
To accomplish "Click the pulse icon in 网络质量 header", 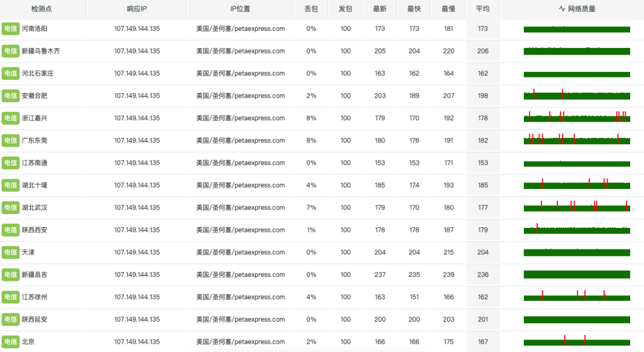I will coord(562,9).
